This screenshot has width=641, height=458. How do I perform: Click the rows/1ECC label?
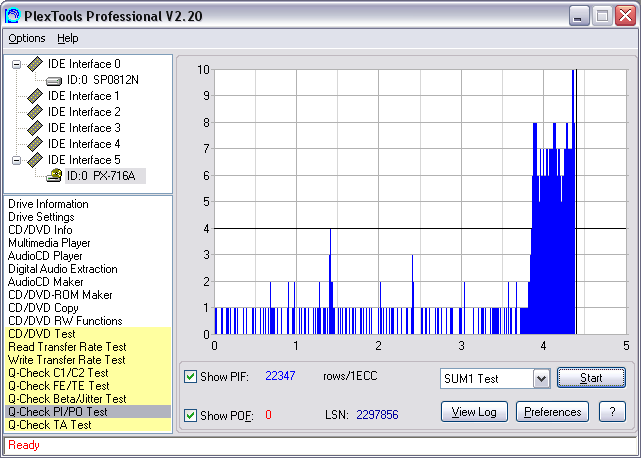[350, 376]
